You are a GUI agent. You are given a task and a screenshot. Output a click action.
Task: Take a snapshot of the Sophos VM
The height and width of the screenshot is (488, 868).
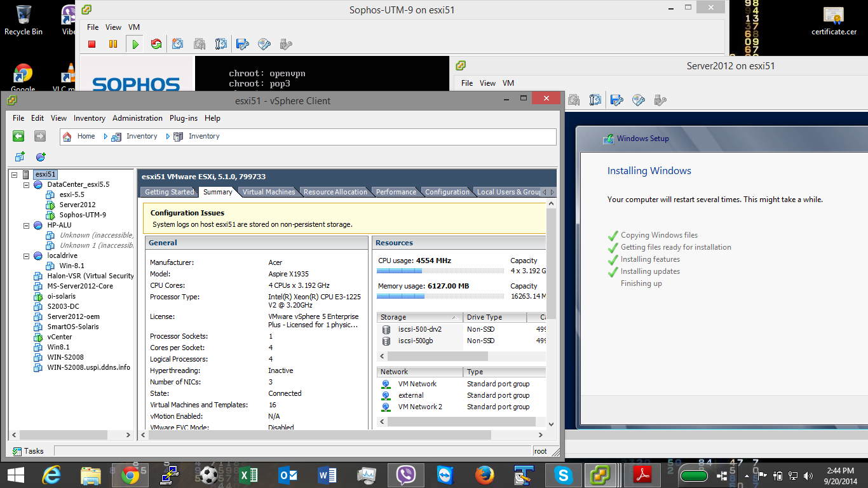pos(178,44)
